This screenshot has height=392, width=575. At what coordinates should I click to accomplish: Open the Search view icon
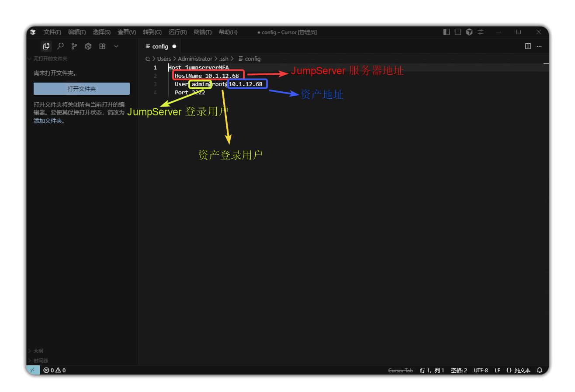[x=60, y=46]
